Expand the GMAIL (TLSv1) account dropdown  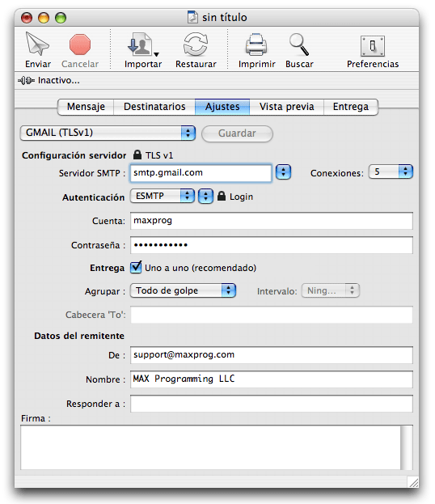click(108, 133)
